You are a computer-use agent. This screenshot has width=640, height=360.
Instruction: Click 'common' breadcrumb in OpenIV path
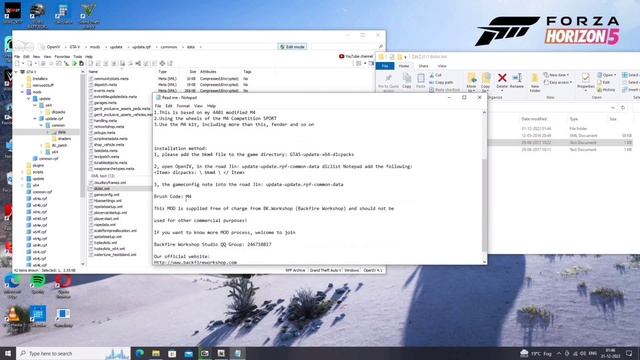(169, 47)
